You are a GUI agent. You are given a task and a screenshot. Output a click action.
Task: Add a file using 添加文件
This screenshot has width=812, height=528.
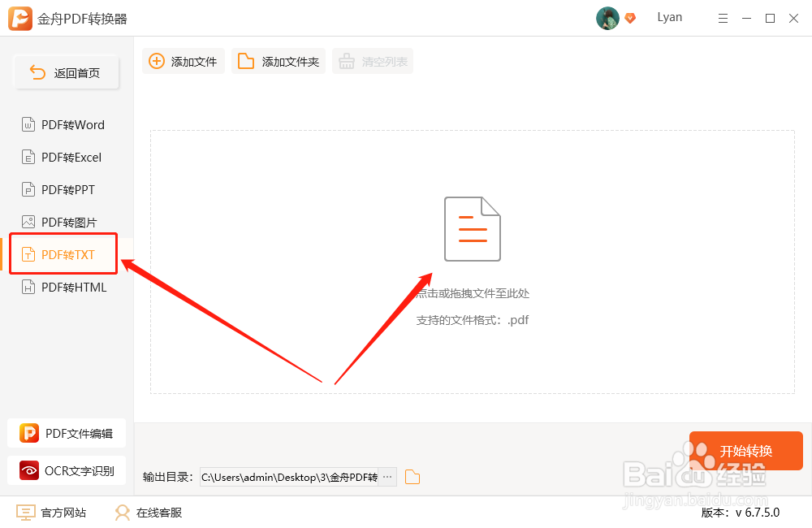[184, 61]
